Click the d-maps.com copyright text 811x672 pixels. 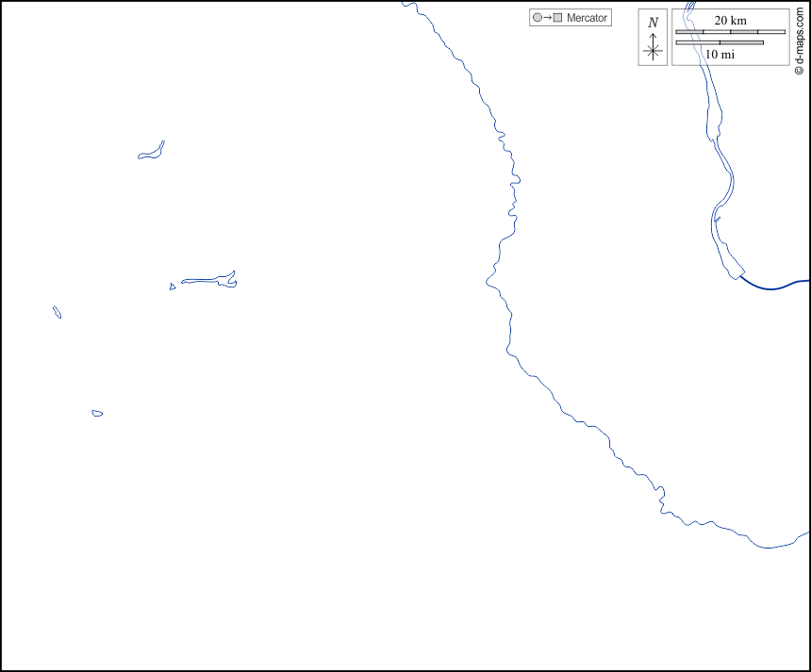800,39
